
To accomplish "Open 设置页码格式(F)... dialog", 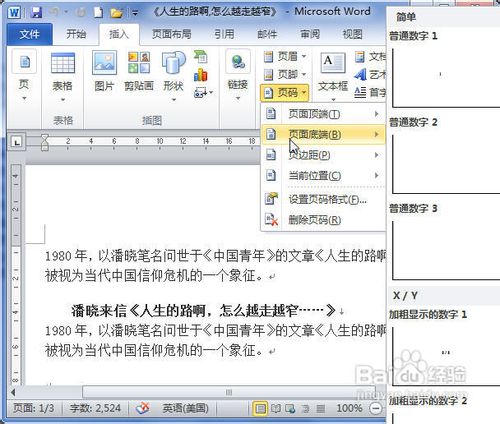I will click(x=323, y=199).
